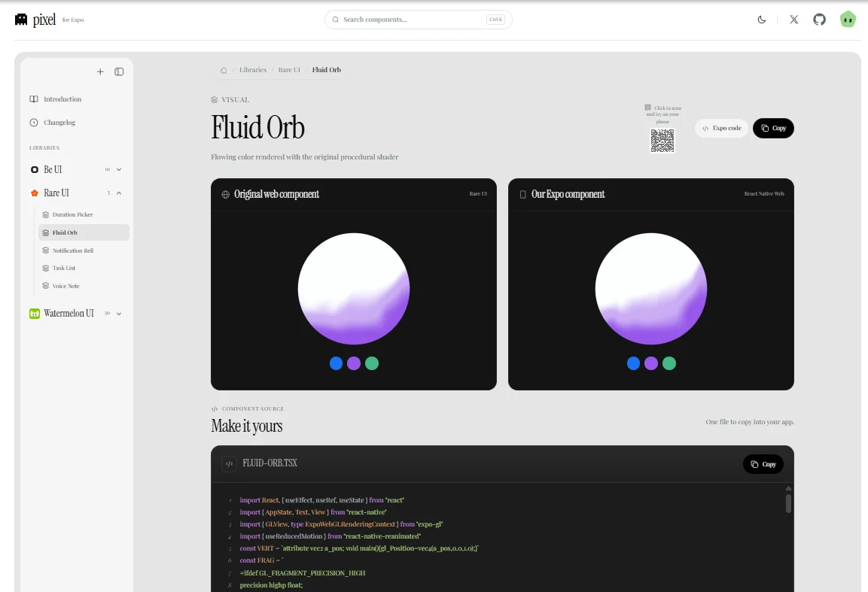
Task: Click the Watermelon UI green icon
Action: click(35, 314)
